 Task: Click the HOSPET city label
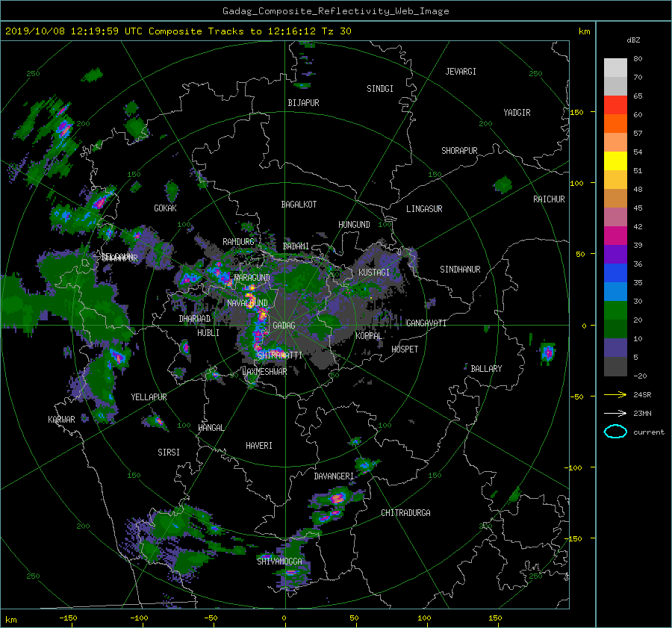[x=405, y=349]
